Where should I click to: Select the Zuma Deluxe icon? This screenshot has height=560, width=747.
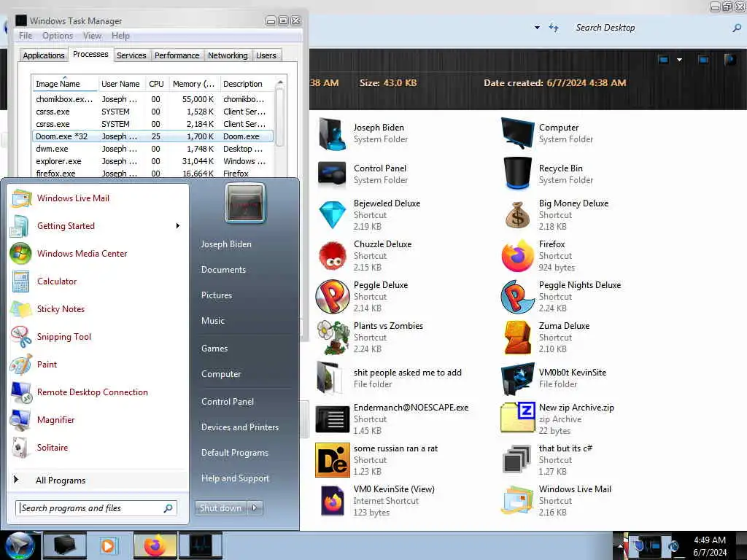pos(517,337)
